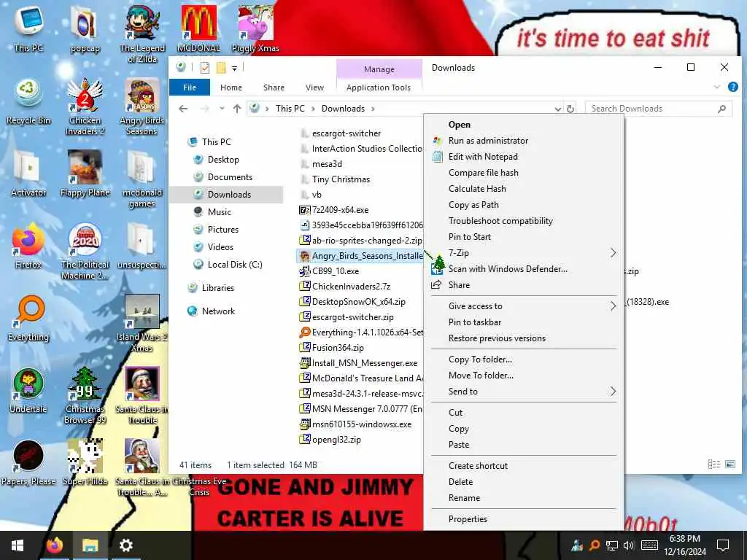Launch Firefox from the desktop
Screen dimensions: 747x560
tap(28, 246)
